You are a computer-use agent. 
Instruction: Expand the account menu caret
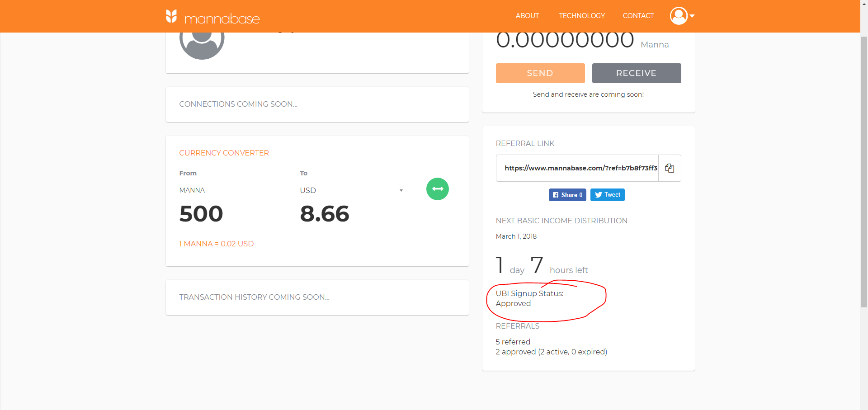coord(692,16)
